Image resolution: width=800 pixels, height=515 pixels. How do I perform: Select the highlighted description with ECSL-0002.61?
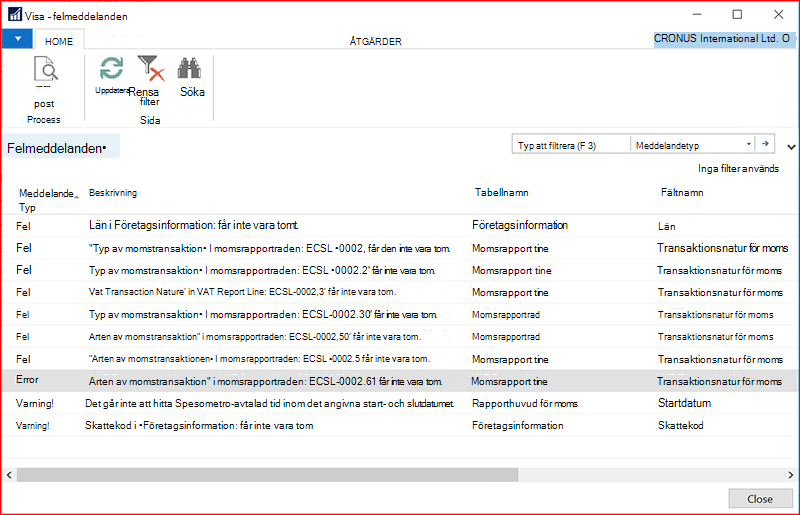[x=265, y=381]
